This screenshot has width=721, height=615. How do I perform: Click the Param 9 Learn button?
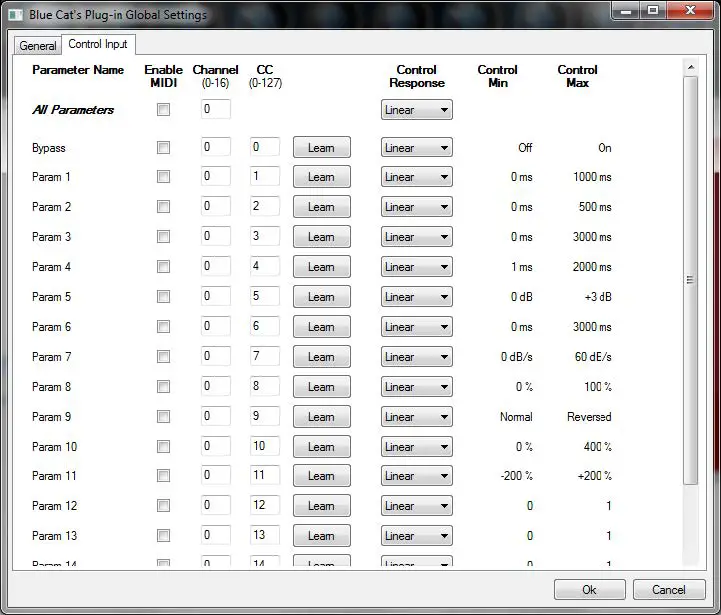point(321,417)
